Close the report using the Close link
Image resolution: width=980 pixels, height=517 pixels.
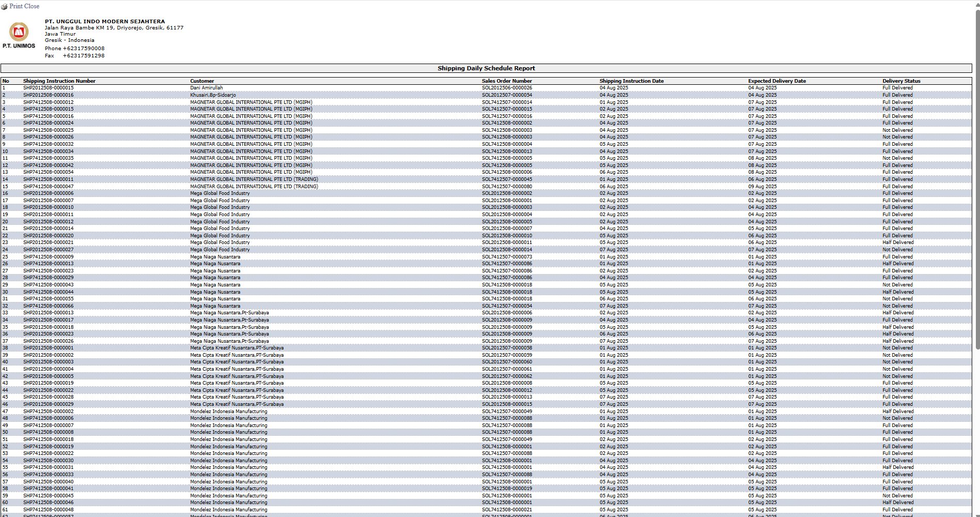[32, 6]
